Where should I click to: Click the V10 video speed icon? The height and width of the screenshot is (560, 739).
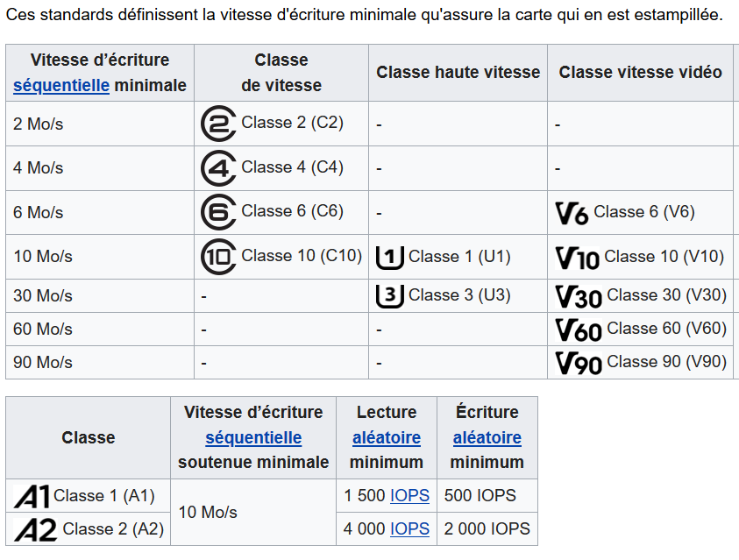click(x=577, y=258)
